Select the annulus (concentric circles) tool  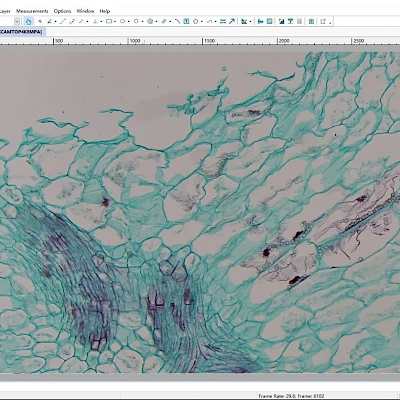pyautogui.click(x=150, y=21)
